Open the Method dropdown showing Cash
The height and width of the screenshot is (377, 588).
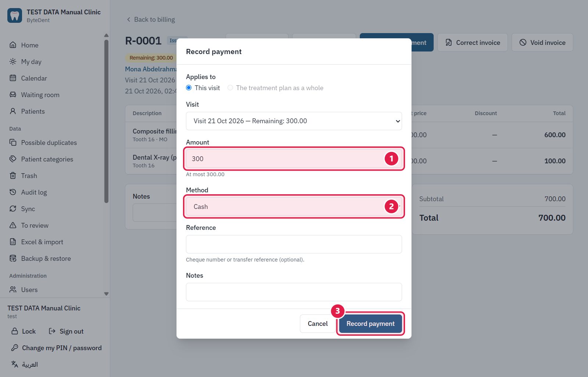(294, 206)
